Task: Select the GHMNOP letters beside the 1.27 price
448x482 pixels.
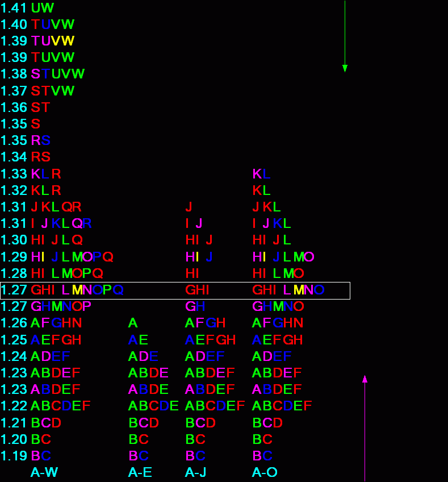Action: click(61, 306)
